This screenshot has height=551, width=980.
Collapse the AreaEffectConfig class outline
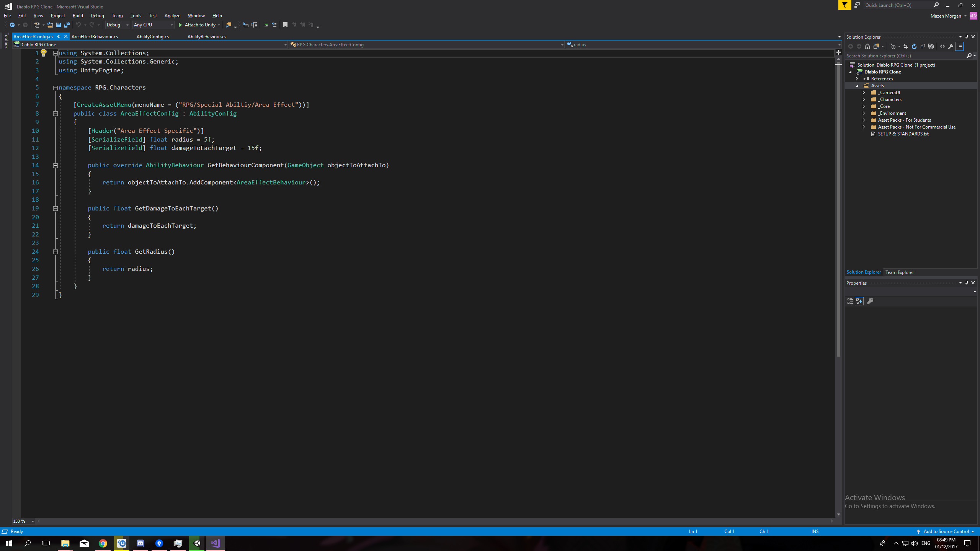click(55, 114)
